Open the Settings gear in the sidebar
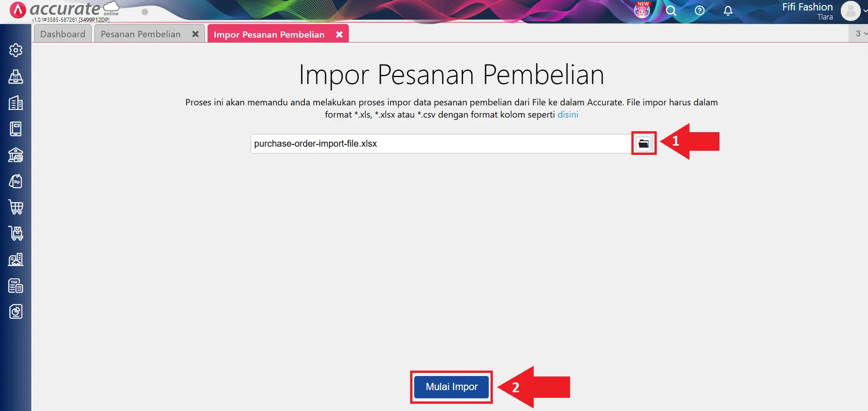Image resolution: width=868 pixels, height=411 pixels. click(15, 50)
